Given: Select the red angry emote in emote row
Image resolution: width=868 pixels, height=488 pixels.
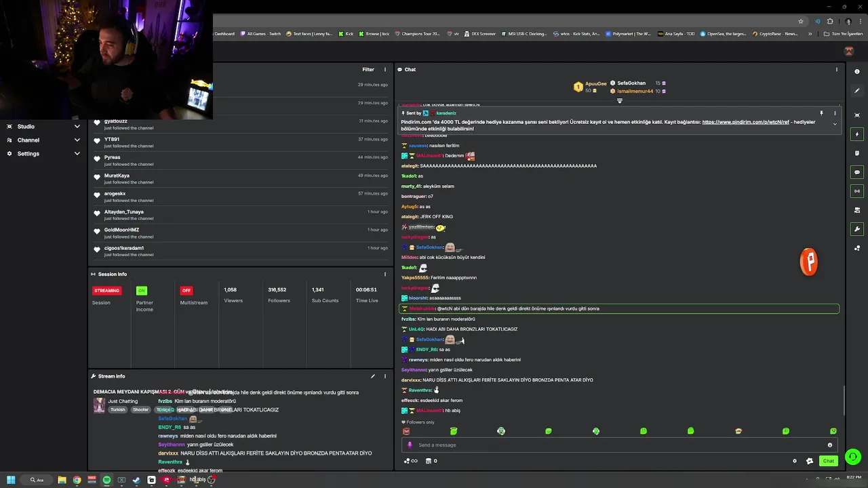Looking at the screenshot, I should pos(406,431).
